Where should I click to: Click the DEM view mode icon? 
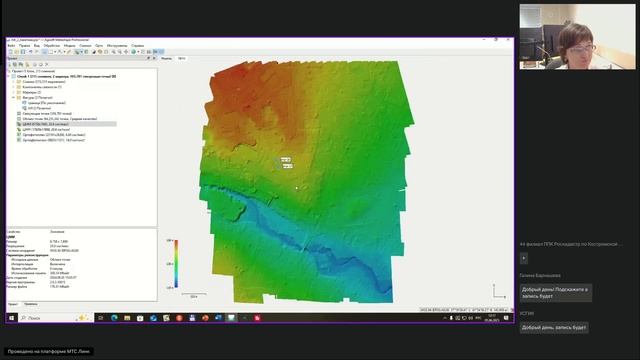[77, 52]
